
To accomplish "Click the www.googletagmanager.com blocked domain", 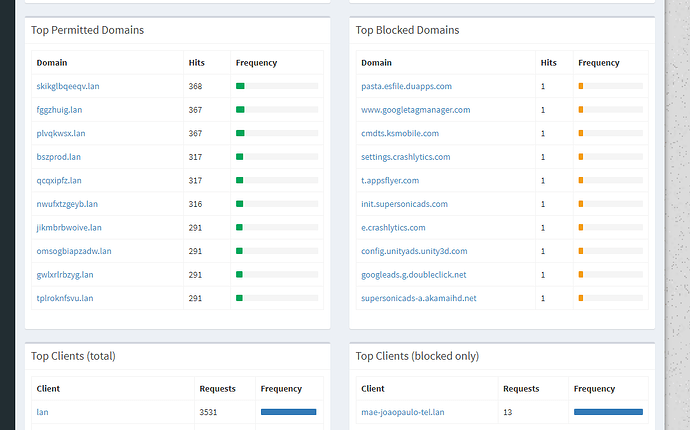I will click(415, 110).
